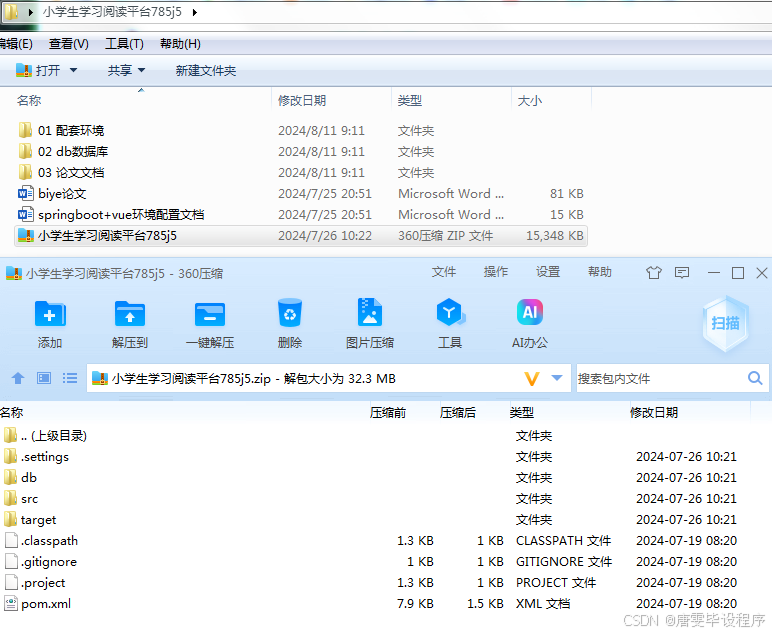Click the 15,348 KB size cell
This screenshot has width=772, height=634.
[x=555, y=236]
